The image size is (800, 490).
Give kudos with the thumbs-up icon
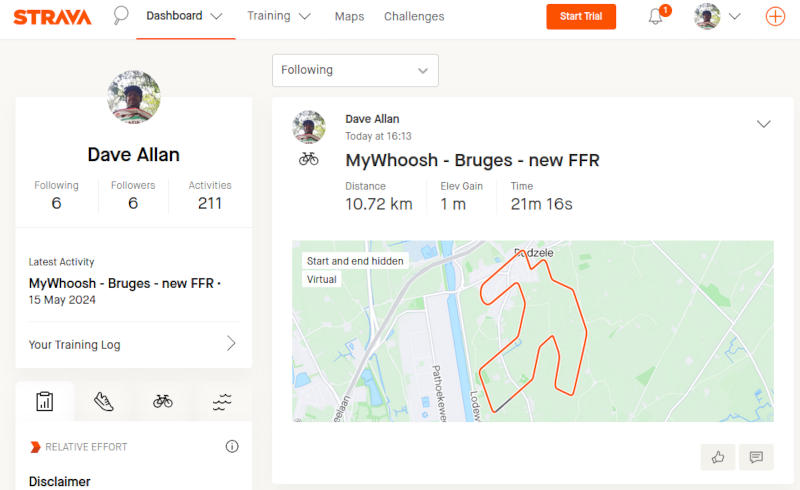coord(718,457)
